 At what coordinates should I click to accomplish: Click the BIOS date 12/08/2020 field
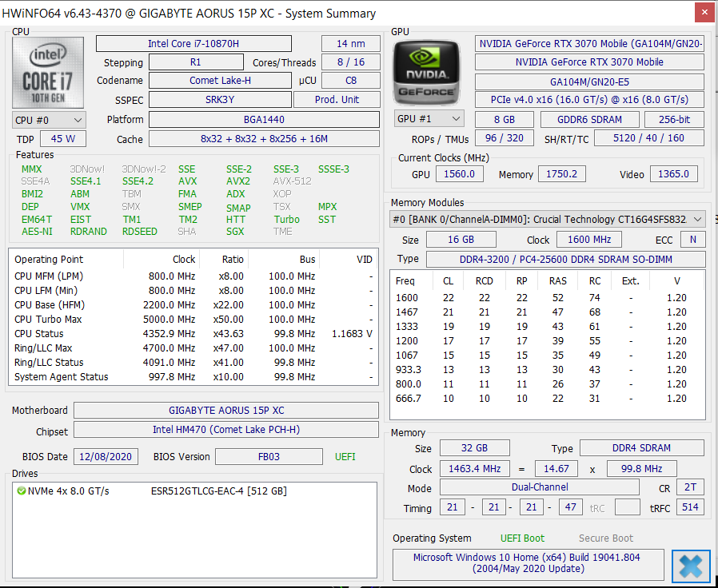[x=106, y=457]
